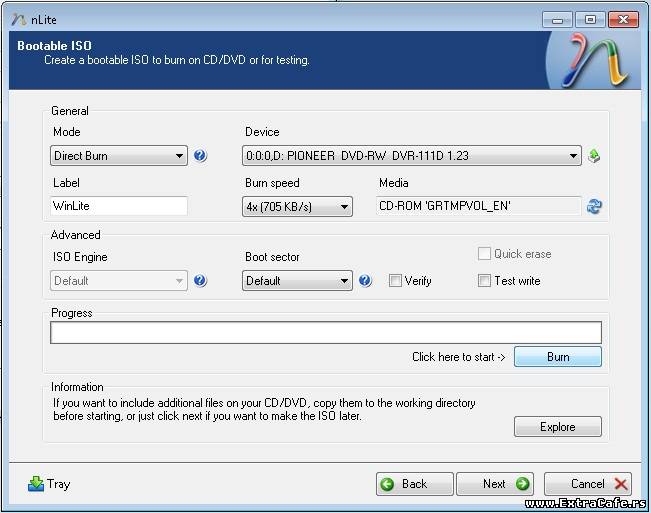The image size is (651, 513).
Task: Go to the next step with Next
Action: point(495,484)
